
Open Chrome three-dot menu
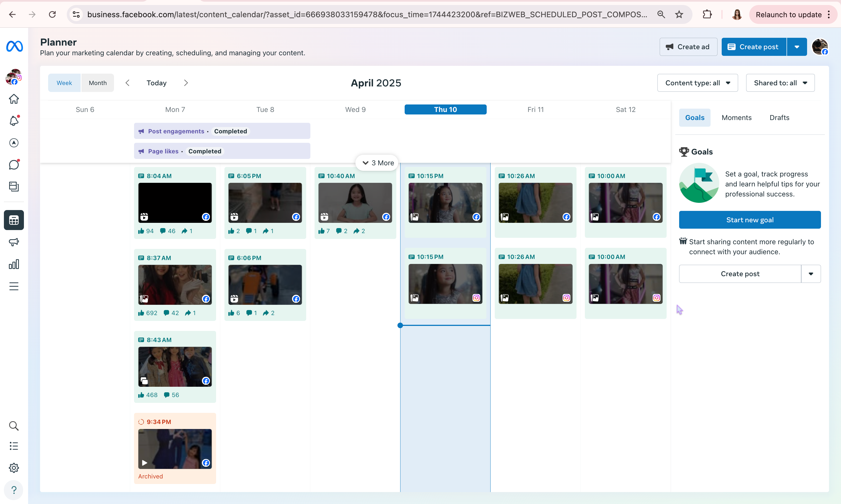(829, 14)
